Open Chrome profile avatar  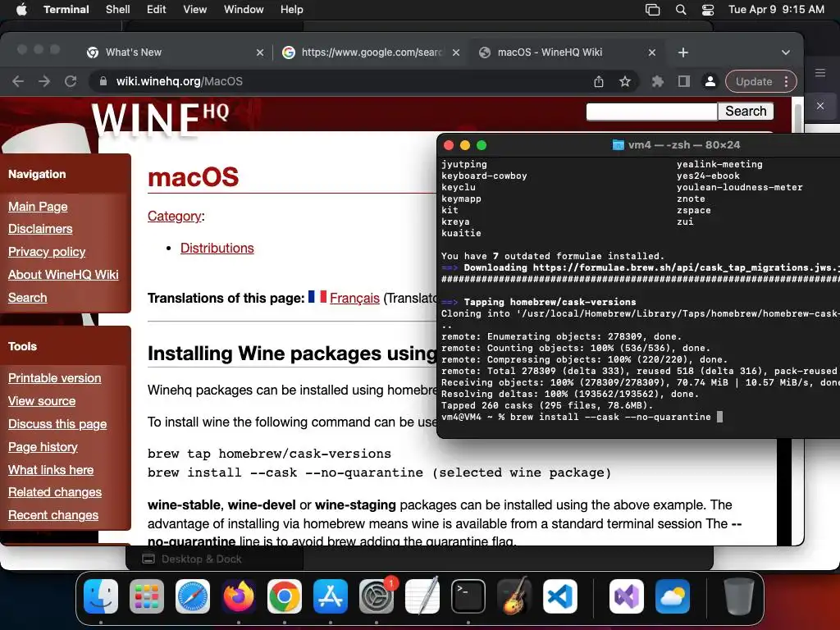[710, 81]
